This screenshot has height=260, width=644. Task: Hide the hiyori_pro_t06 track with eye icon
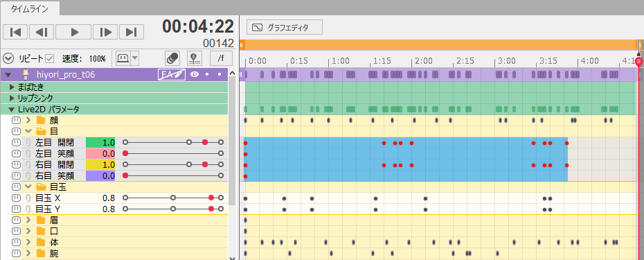[195, 74]
